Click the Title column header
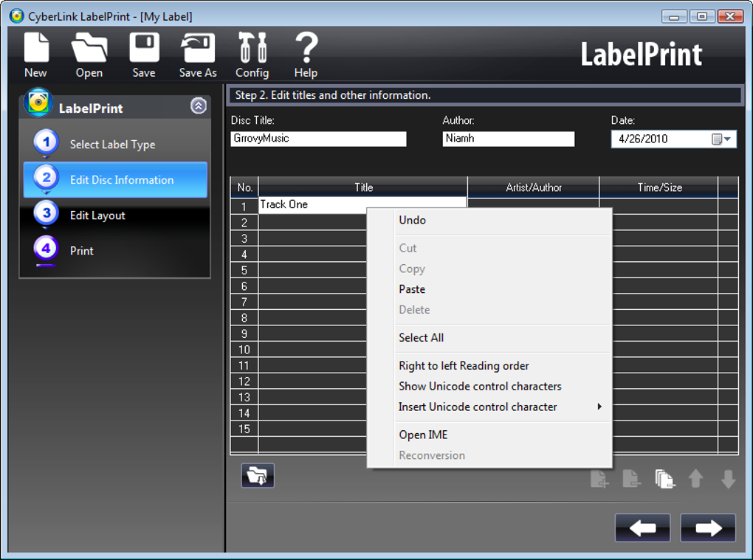This screenshot has width=753, height=560. pyautogui.click(x=363, y=187)
